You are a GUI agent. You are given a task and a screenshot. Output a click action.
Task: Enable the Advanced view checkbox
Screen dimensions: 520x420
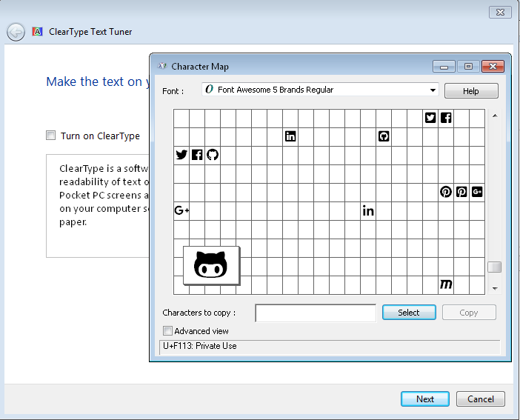click(x=167, y=331)
